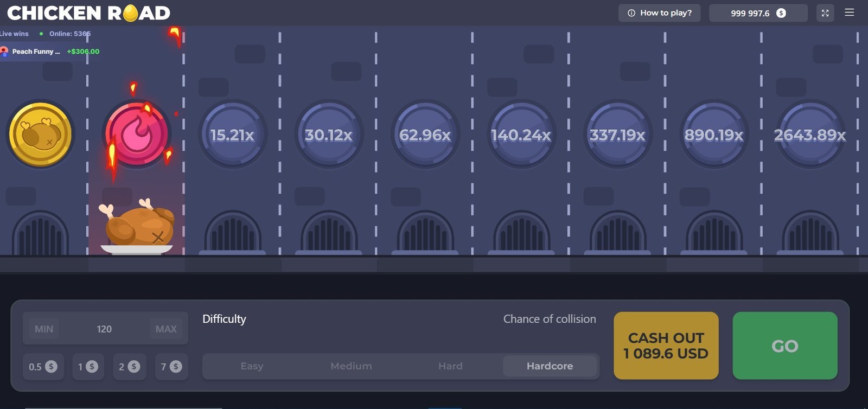Screen dimensions: 868x409
Task: Select Hard difficulty
Action: [x=450, y=366]
